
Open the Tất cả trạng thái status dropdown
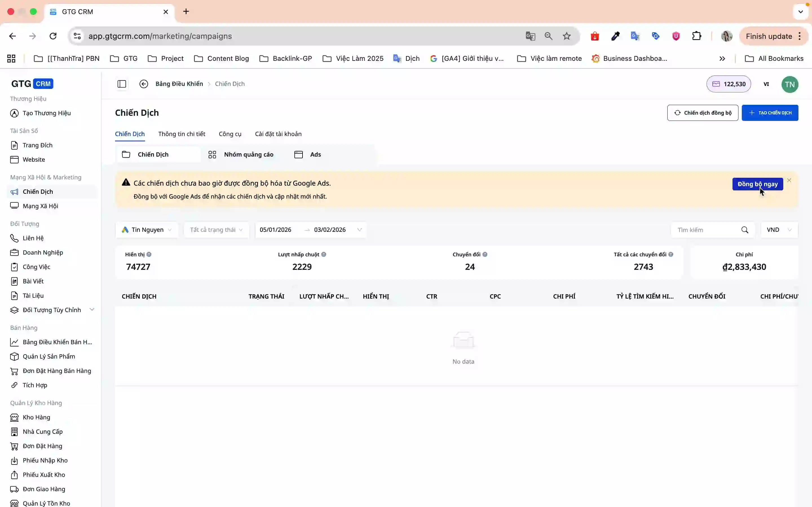(x=216, y=230)
